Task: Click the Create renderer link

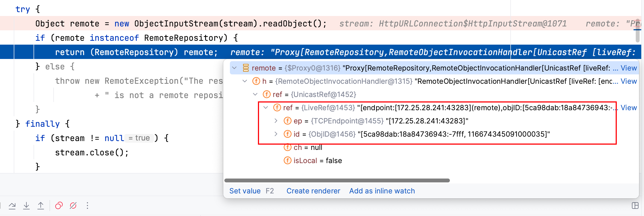Action: [x=313, y=191]
